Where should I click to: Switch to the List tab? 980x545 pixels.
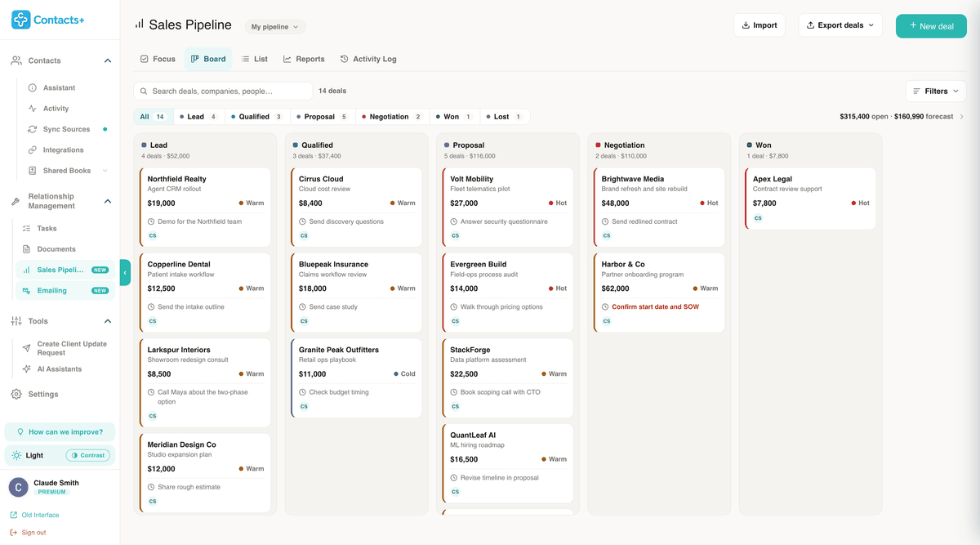pyautogui.click(x=254, y=59)
